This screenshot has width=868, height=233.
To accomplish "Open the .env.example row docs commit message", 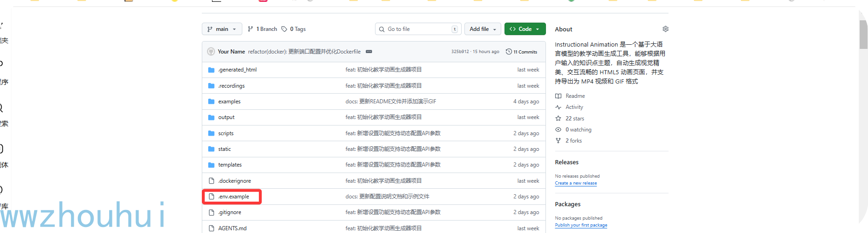I will [x=387, y=197].
